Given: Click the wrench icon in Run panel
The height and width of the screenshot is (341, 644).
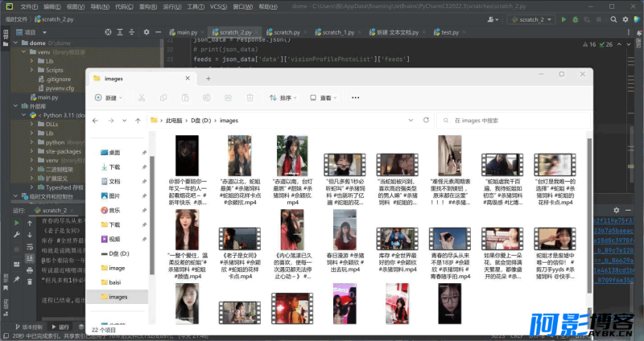Looking at the screenshot, I should [x=17, y=235].
